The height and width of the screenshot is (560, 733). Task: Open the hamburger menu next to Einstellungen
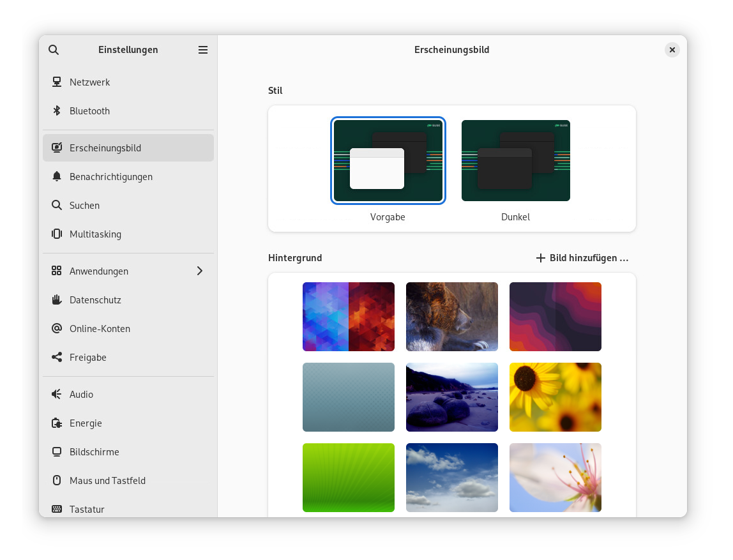click(203, 50)
